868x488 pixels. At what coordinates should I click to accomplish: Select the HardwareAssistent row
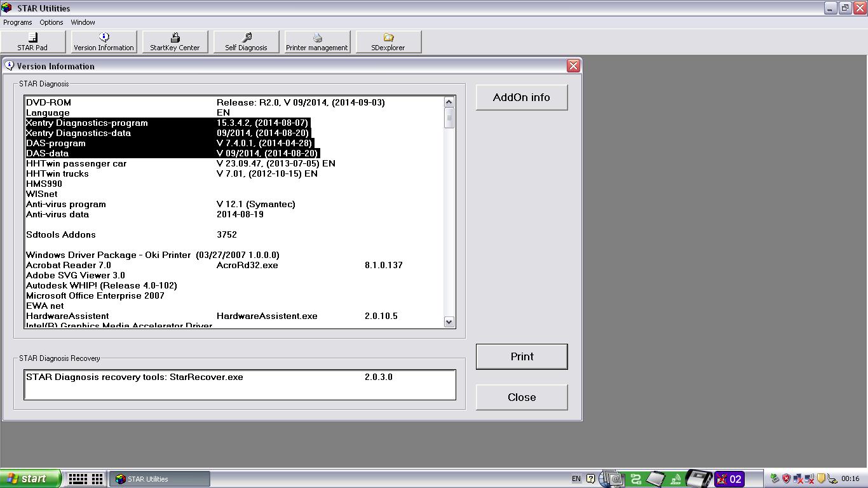234,316
